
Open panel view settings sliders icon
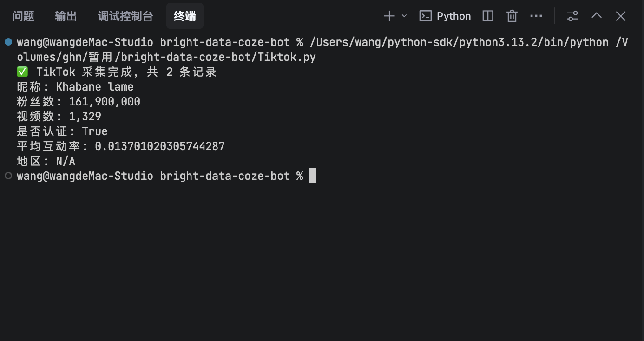[572, 16]
